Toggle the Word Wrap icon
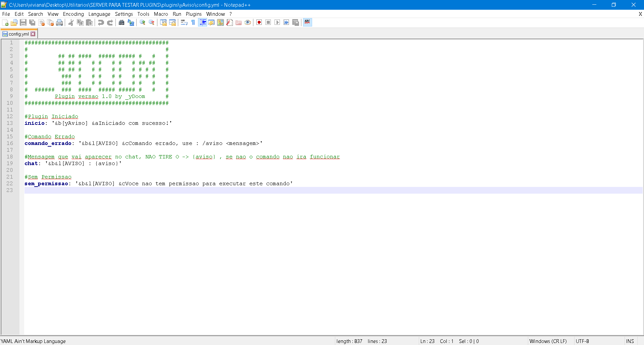The width and height of the screenshot is (644, 345). 184,22
